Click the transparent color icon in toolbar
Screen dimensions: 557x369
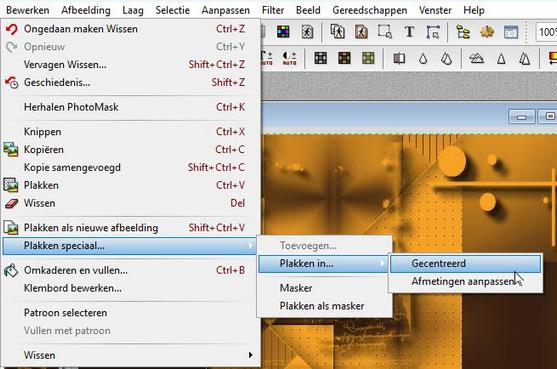(x=307, y=32)
